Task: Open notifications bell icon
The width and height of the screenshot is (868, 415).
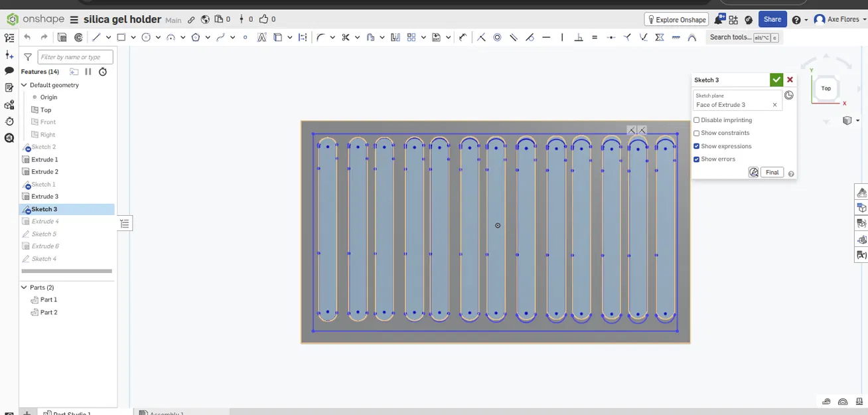Action: tap(719, 19)
